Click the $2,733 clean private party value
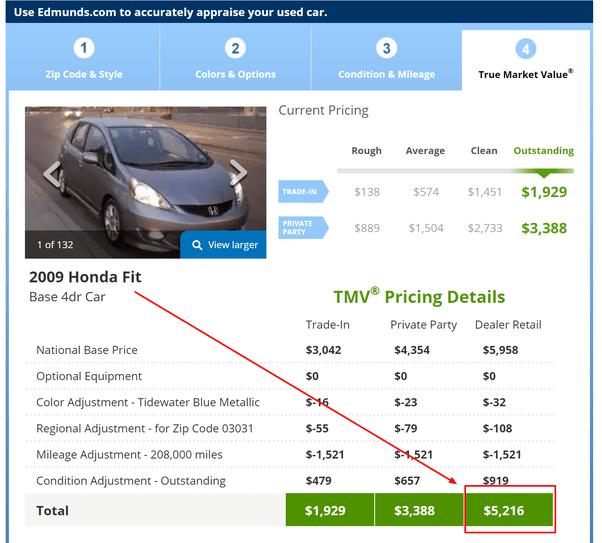The width and height of the screenshot is (602, 543). coord(485,228)
